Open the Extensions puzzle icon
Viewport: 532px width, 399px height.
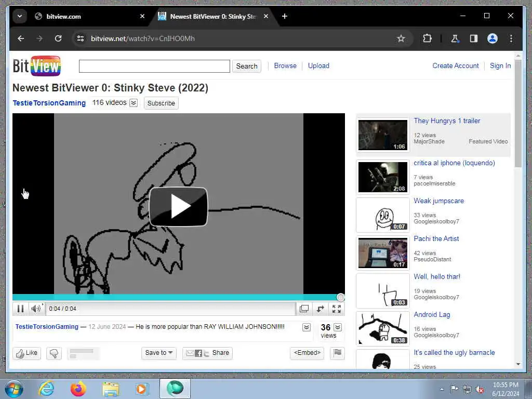coord(427,38)
